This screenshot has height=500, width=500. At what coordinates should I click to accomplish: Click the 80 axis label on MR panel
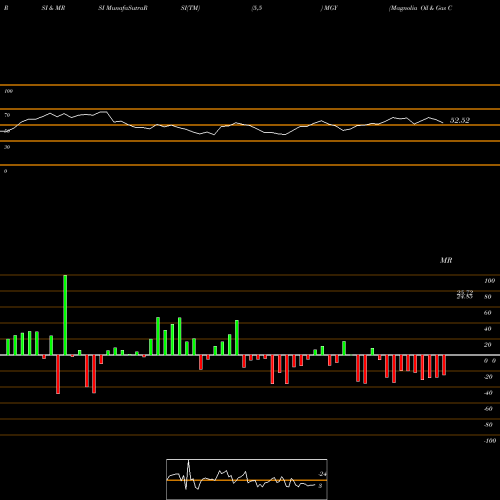click(487, 297)
